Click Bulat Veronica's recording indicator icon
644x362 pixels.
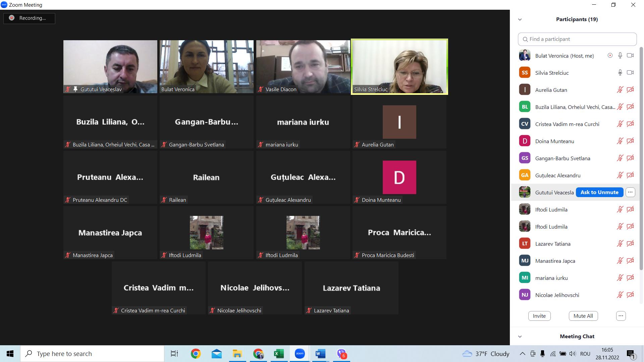610,56
